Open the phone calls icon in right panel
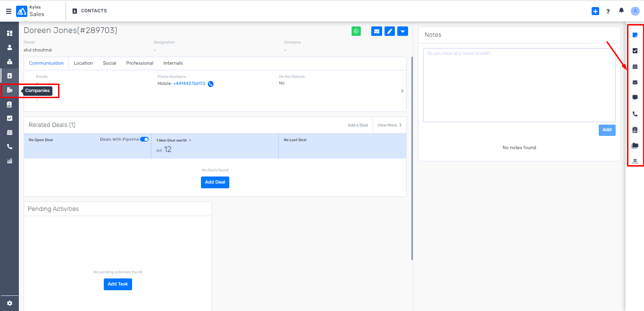This screenshot has width=644, height=311. pyautogui.click(x=635, y=114)
